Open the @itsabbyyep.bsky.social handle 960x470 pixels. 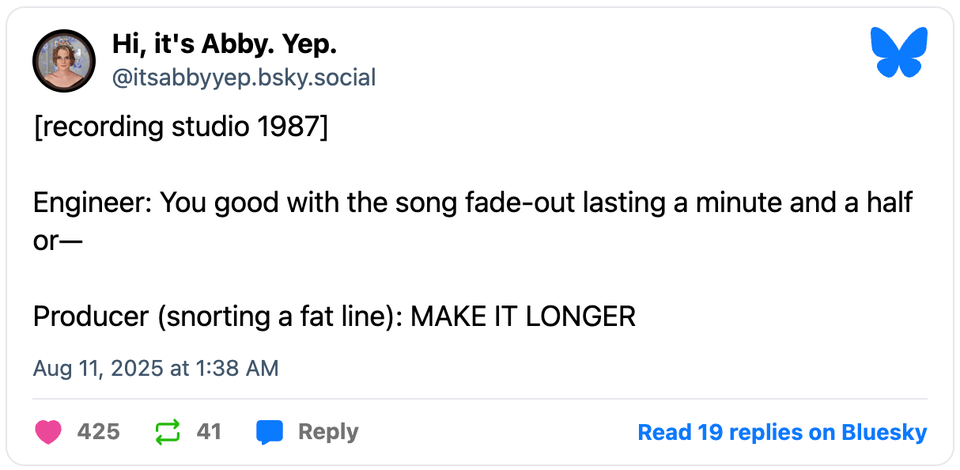(x=244, y=77)
